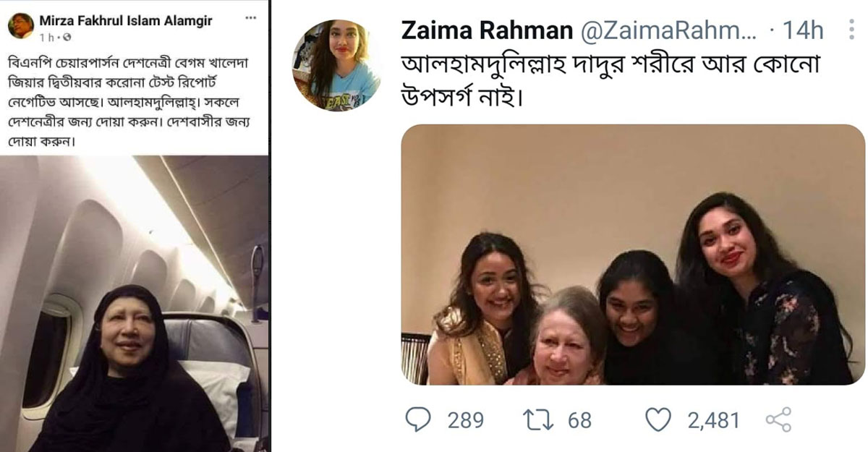The image size is (868, 452).
Task: Open Mirza Fakhrul's small profile picture
Action: (x=22, y=26)
